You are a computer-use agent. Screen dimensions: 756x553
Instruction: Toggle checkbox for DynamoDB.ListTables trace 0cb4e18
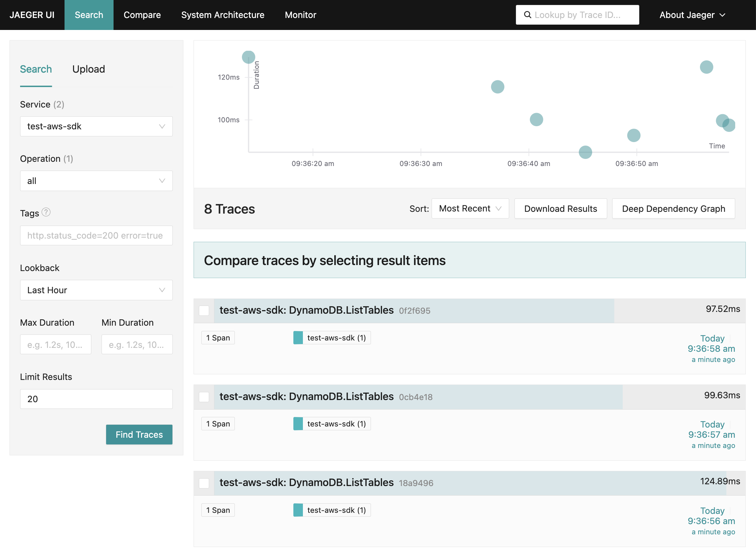(205, 397)
